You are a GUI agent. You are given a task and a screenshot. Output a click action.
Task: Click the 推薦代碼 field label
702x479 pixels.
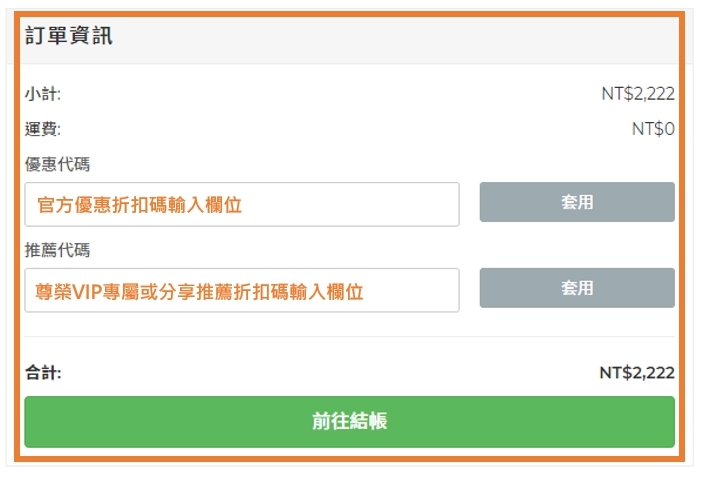point(57,250)
